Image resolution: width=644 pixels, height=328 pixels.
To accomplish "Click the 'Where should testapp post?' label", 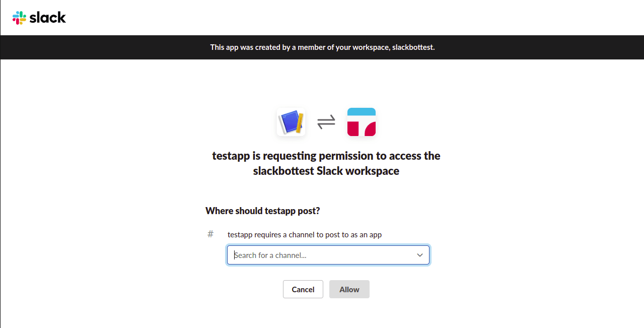I will point(262,211).
